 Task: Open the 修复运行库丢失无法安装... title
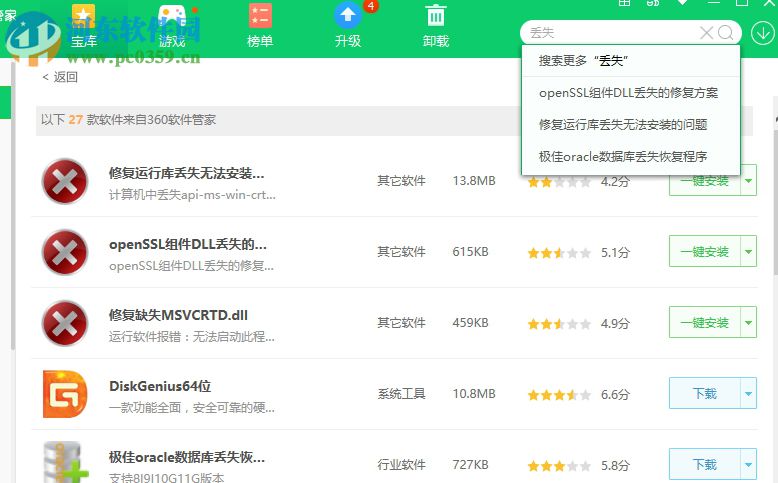tap(187, 173)
